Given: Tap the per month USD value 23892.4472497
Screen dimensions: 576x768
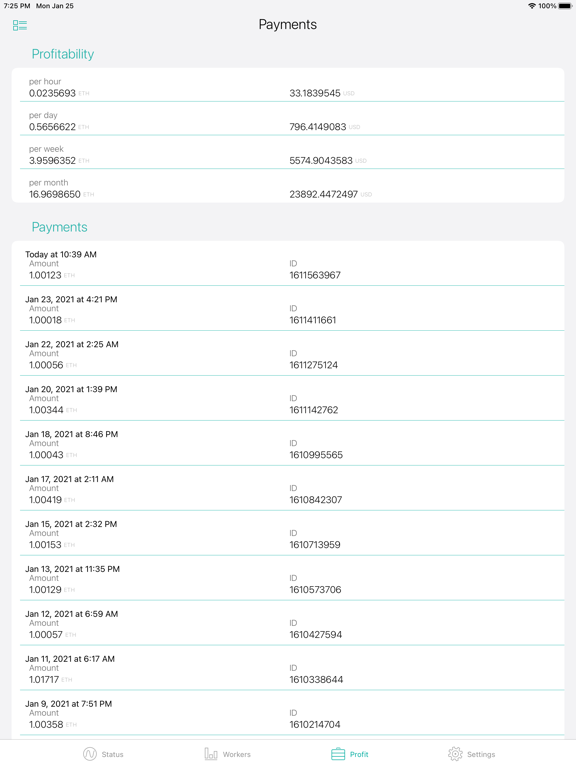Looking at the screenshot, I should coord(323,194).
